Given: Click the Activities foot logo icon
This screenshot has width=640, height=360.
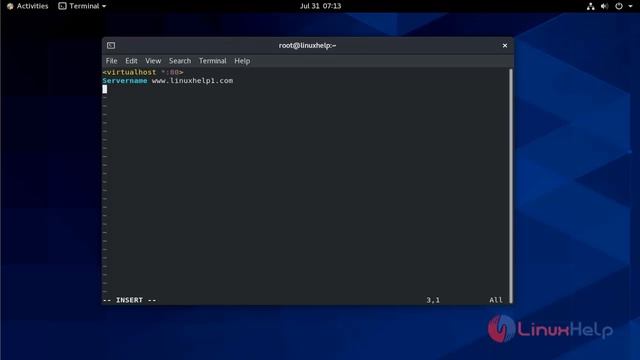Looking at the screenshot, I should tap(10, 6).
